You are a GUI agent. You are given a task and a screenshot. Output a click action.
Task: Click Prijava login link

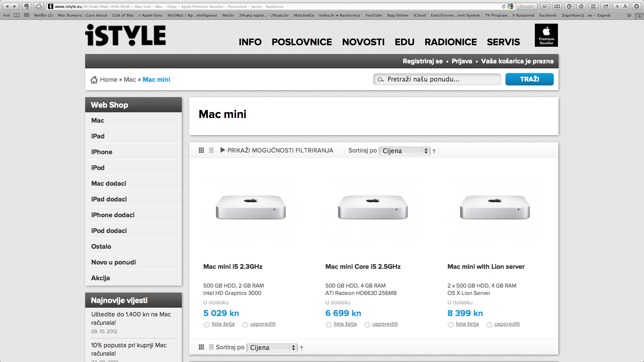coord(462,61)
